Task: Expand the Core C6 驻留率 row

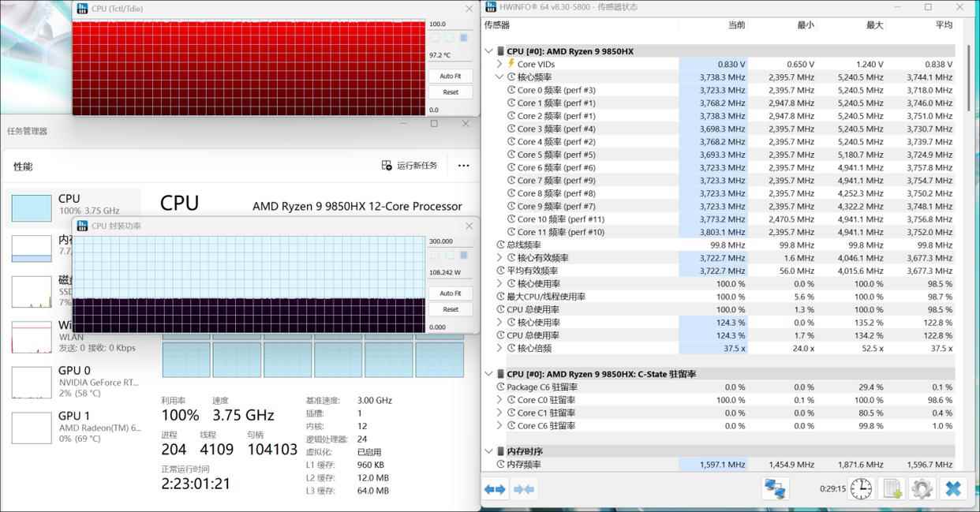Action: (499, 426)
